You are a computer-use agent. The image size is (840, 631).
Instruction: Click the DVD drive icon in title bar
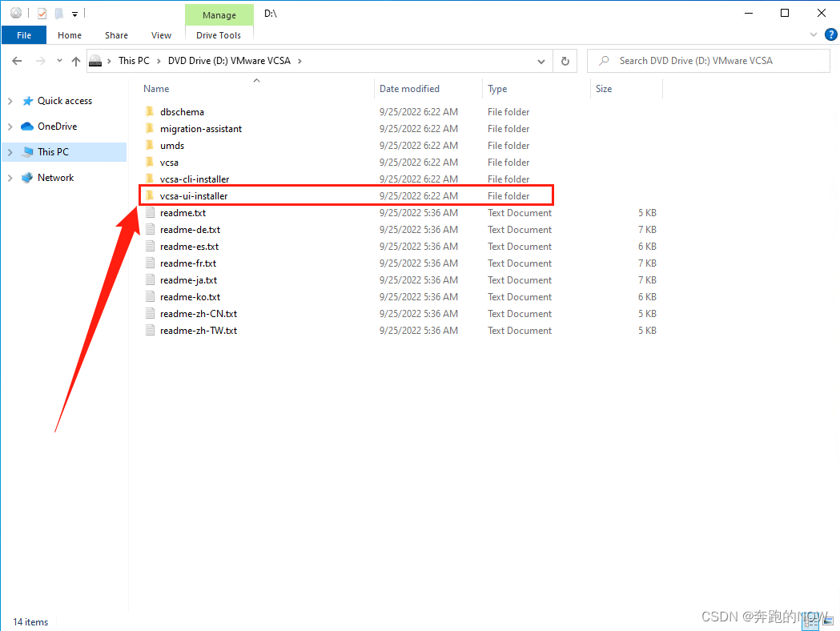click(16, 13)
